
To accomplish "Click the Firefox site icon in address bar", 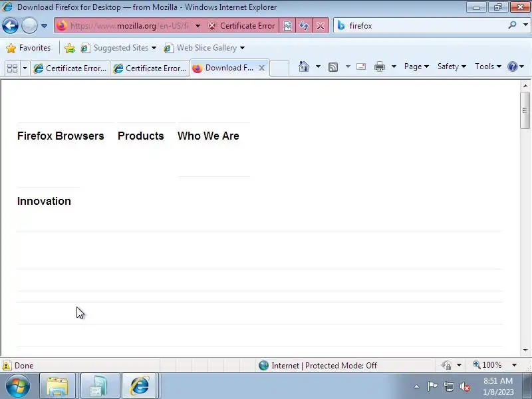I will coord(62,26).
